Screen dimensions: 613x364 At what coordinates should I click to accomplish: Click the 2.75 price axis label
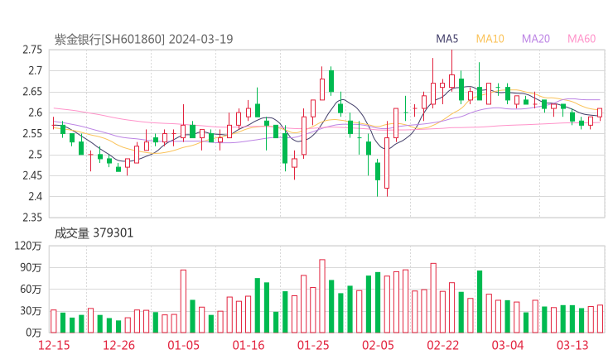pyautogui.click(x=32, y=50)
